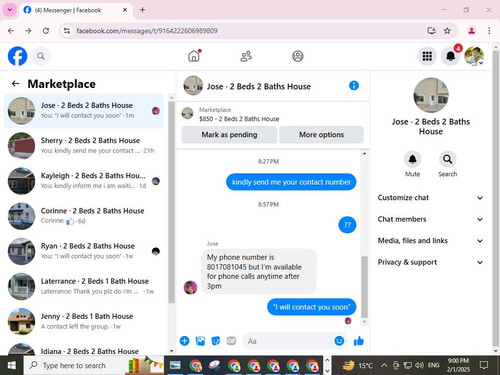This screenshot has height=375, width=500.
Task: Click the chat messages scrollbar
Action: coord(364,287)
